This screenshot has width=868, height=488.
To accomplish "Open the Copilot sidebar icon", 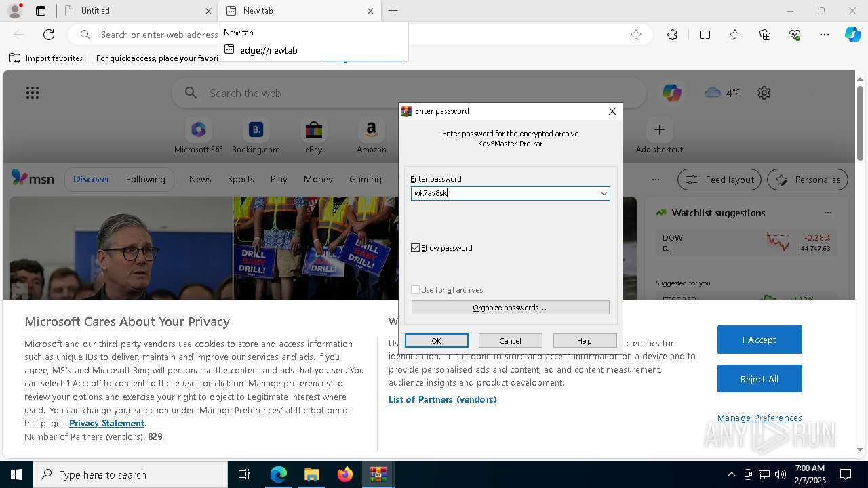I will click(852, 35).
